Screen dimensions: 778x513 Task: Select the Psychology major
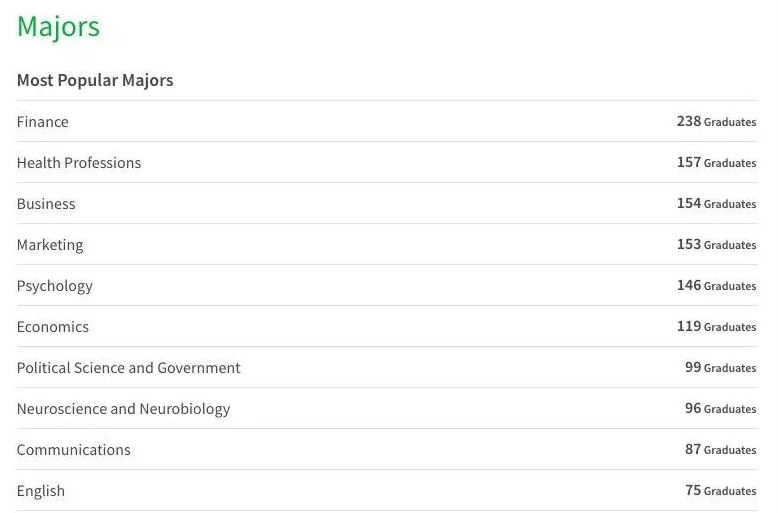(x=55, y=286)
